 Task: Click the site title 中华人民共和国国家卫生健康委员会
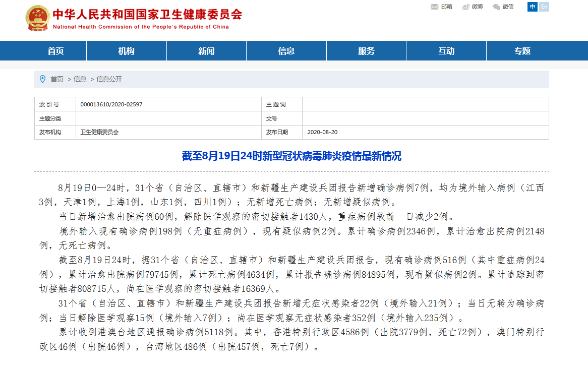pyautogui.click(x=147, y=14)
